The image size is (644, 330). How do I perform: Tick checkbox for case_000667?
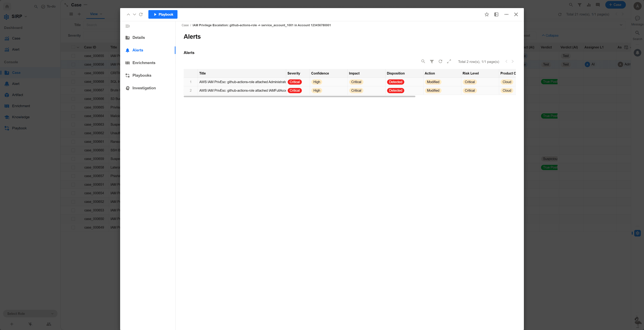[x=73, y=90]
